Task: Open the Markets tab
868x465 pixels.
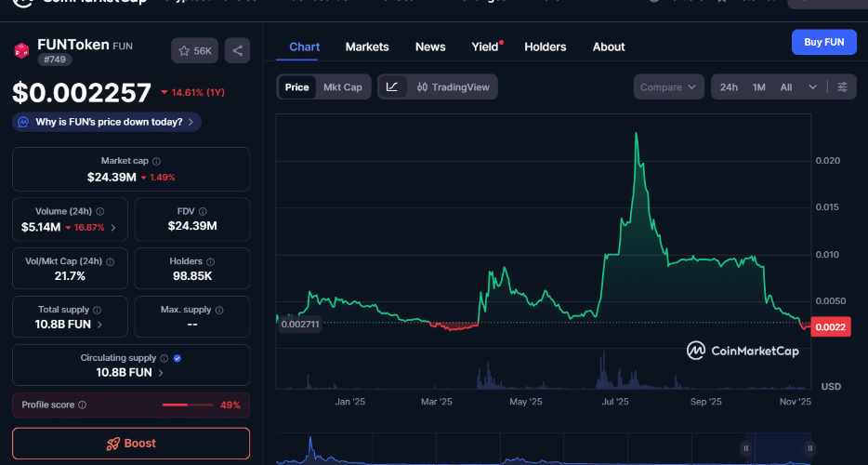Action: [x=367, y=46]
